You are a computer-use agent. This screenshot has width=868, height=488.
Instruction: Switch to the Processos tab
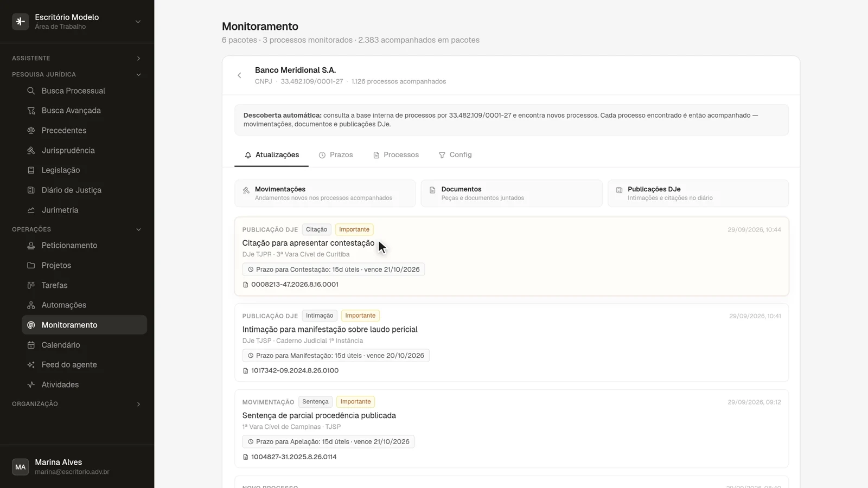click(x=396, y=155)
